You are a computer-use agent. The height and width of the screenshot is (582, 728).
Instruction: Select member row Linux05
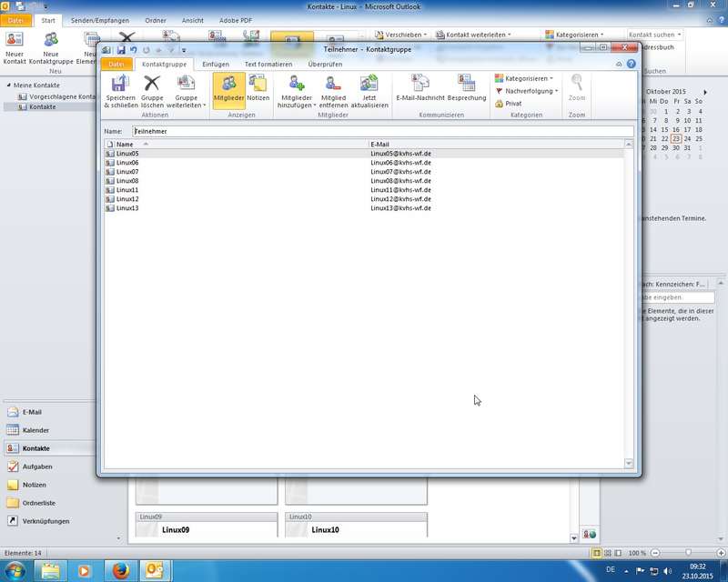click(x=364, y=154)
